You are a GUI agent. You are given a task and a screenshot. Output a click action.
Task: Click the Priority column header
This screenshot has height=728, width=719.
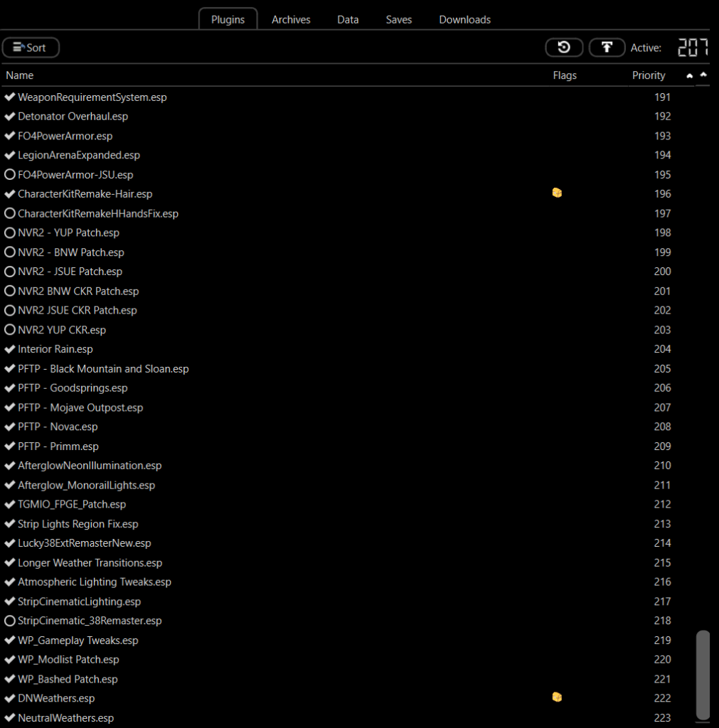(649, 75)
